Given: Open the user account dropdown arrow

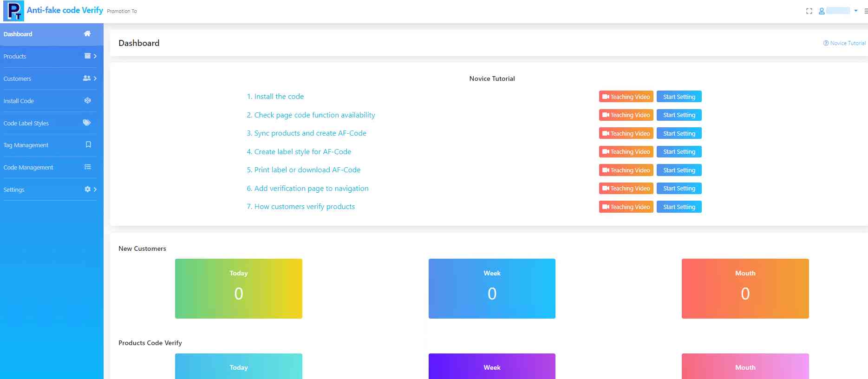Looking at the screenshot, I should tap(856, 11).
